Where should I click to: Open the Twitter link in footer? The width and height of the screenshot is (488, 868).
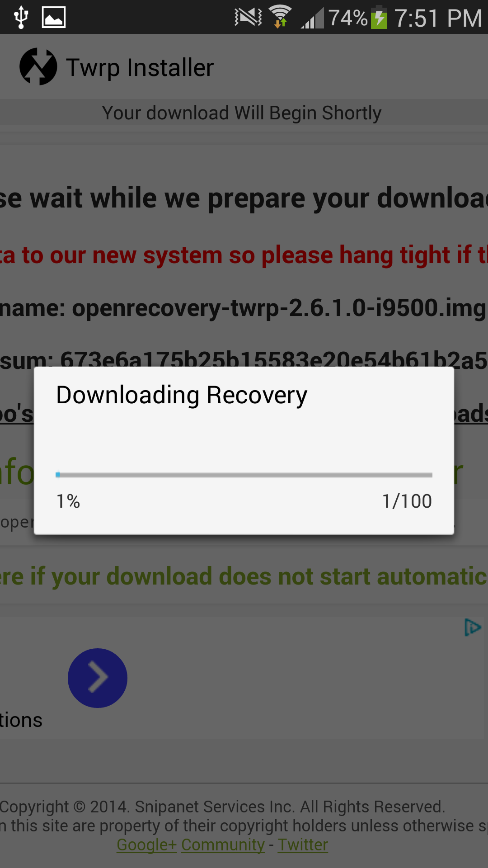303,844
